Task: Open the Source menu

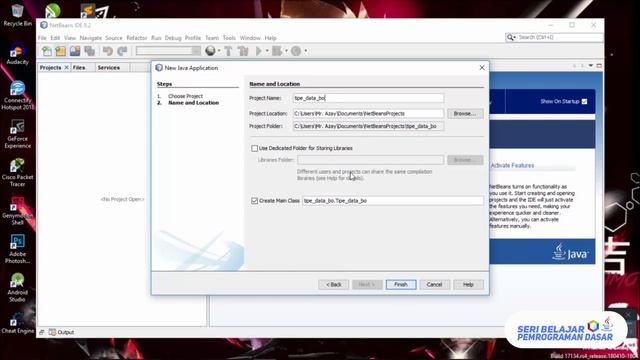Action: pyautogui.click(x=113, y=38)
